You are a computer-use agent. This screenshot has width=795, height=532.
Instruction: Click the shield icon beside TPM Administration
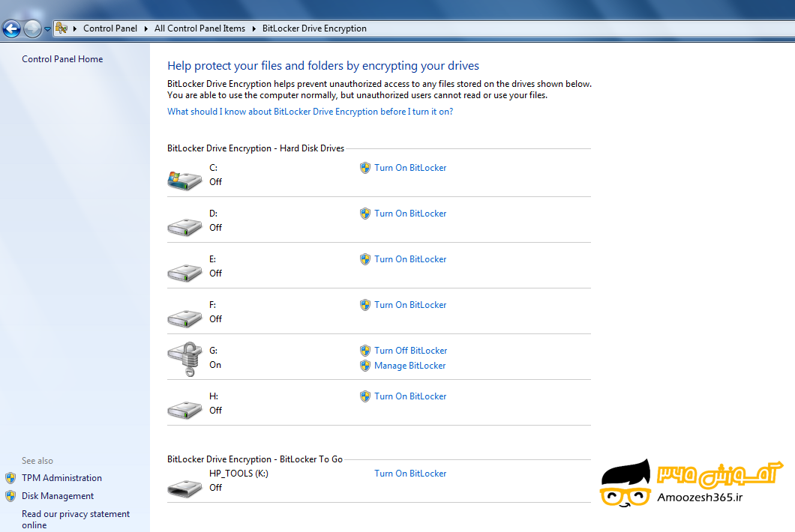point(10,478)
